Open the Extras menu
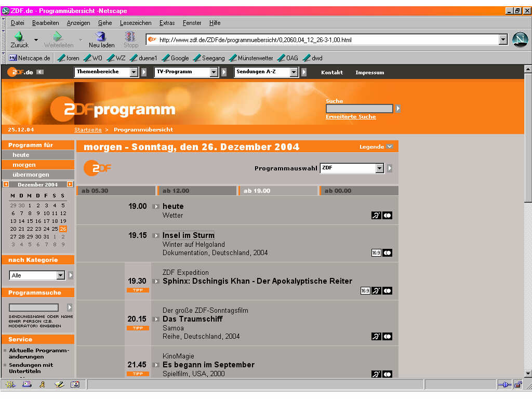Screen dimensions: 532x399 pos(167,23)
